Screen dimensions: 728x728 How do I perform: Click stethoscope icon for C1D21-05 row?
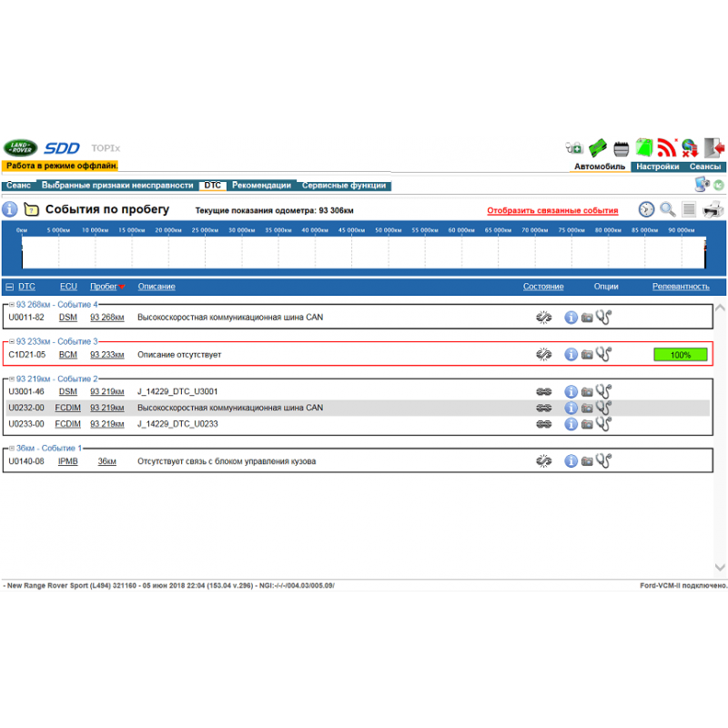pos(603,355)
